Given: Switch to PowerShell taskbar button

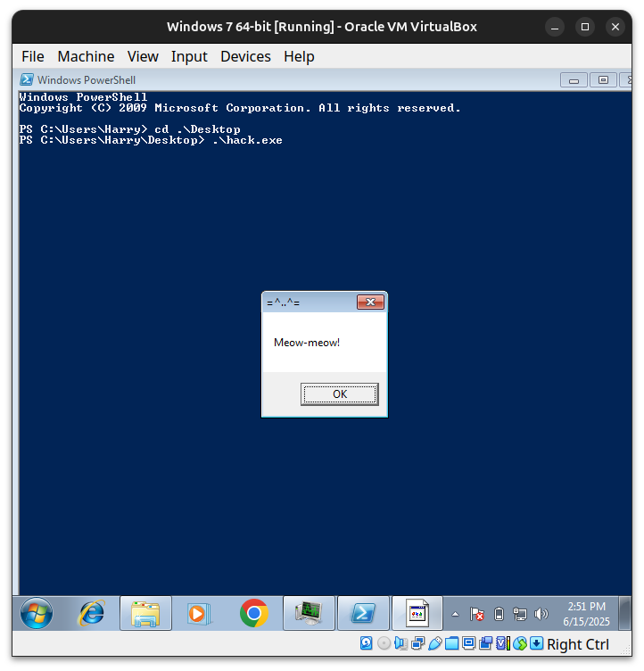Looking at the screenshot, I should click(x=363, y=613).
